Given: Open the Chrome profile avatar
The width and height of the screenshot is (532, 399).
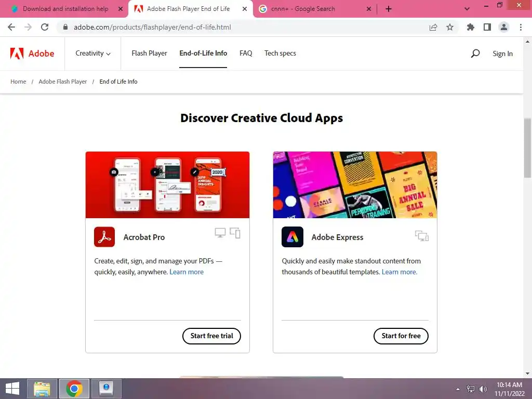Looking at the screenshot, I should click(x=504, y=27).
